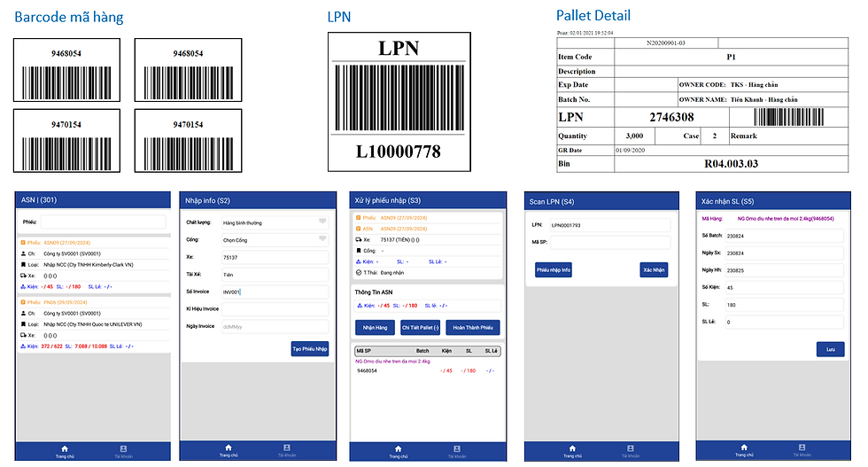868x467 pixels.
Task: Click the SL field containing 180
Action: (x=785, y=304)
